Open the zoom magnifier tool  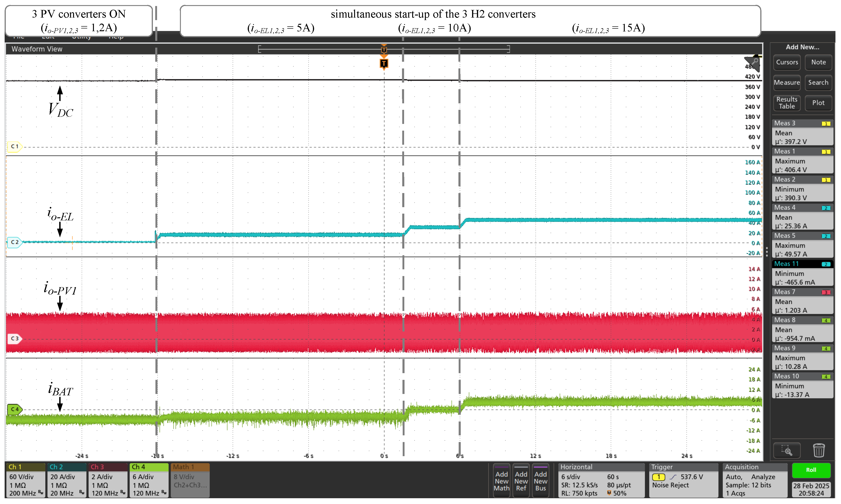click(x=787, y=450)
